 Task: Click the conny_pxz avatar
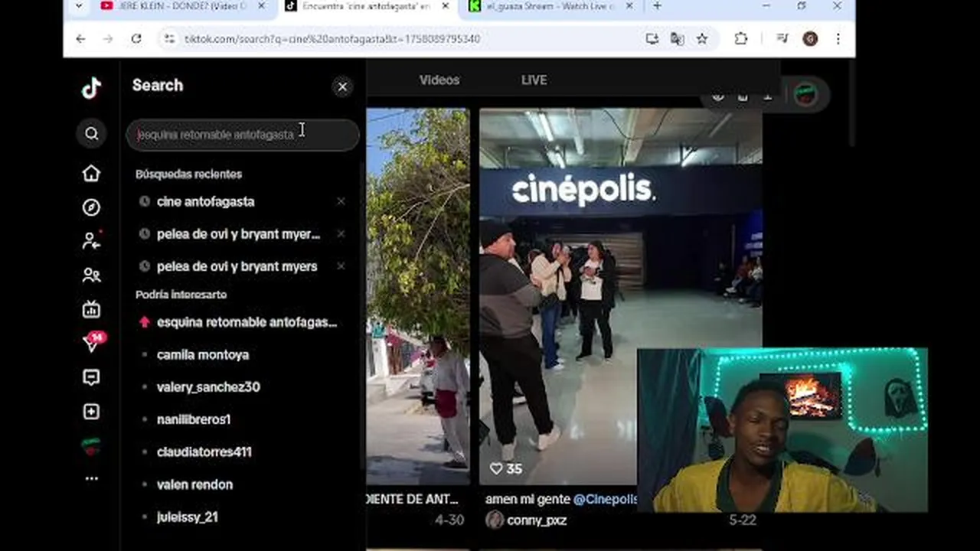(495, 520)
